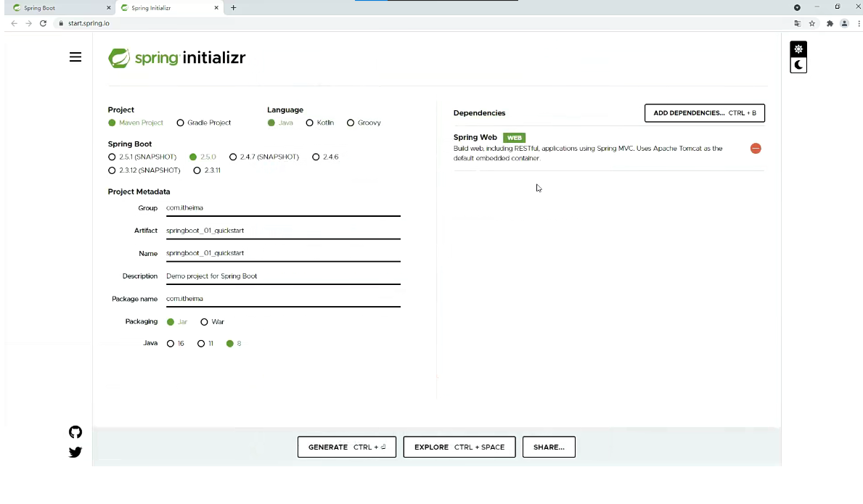Select Spring Boot version 2.5.0

193,157
